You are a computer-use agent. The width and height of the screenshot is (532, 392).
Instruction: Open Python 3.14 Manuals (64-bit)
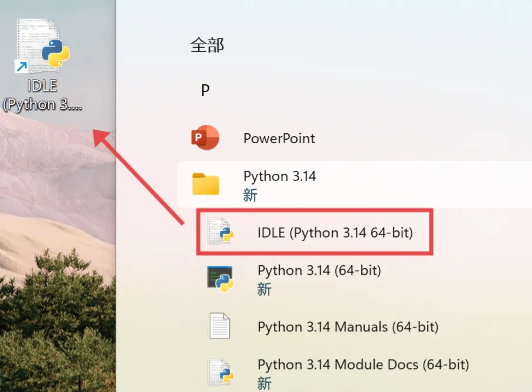(x=348, y=327)
